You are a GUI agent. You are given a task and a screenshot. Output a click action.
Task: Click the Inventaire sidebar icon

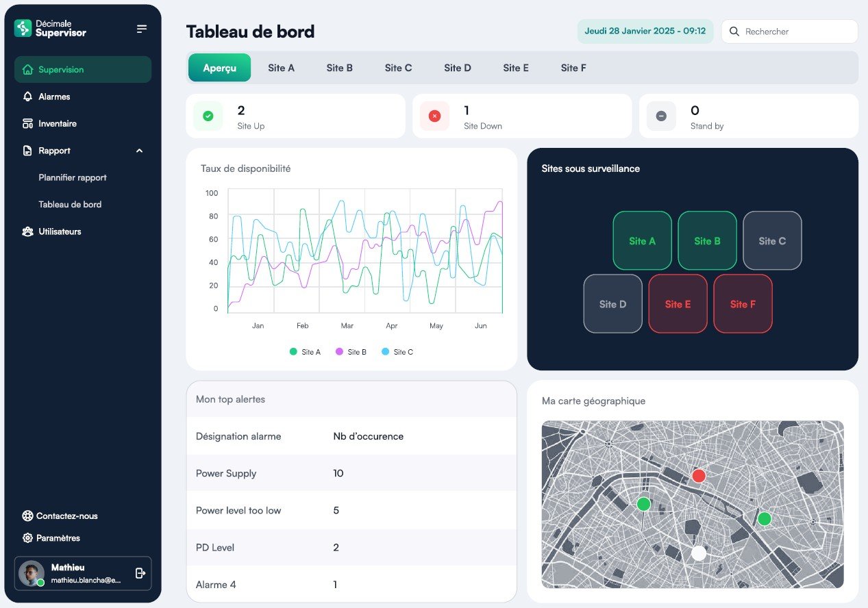(x=27, y=124)
